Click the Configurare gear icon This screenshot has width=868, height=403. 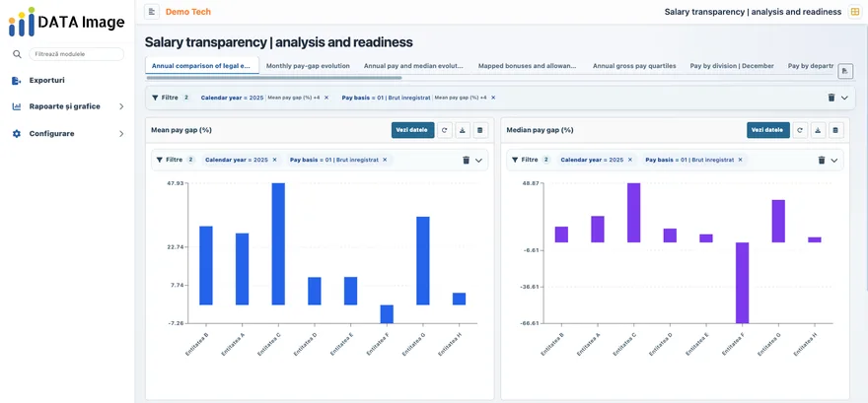tap(17, 134)
